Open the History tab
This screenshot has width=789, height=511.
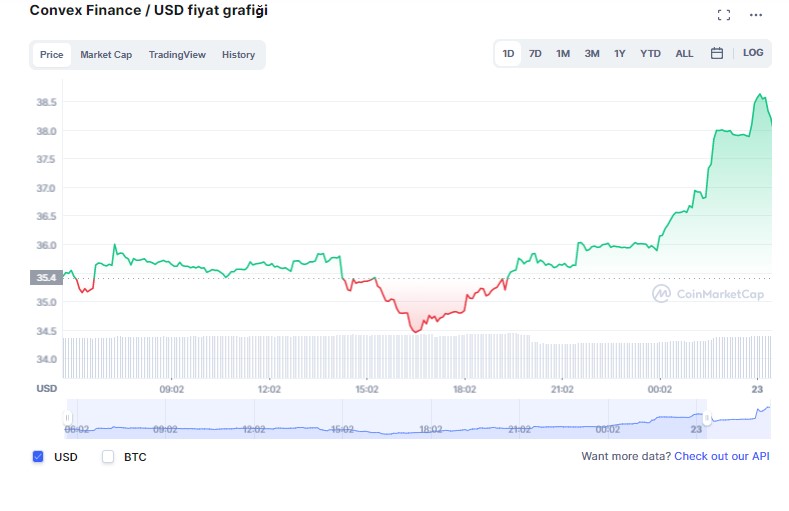click(x=239, y=55)
